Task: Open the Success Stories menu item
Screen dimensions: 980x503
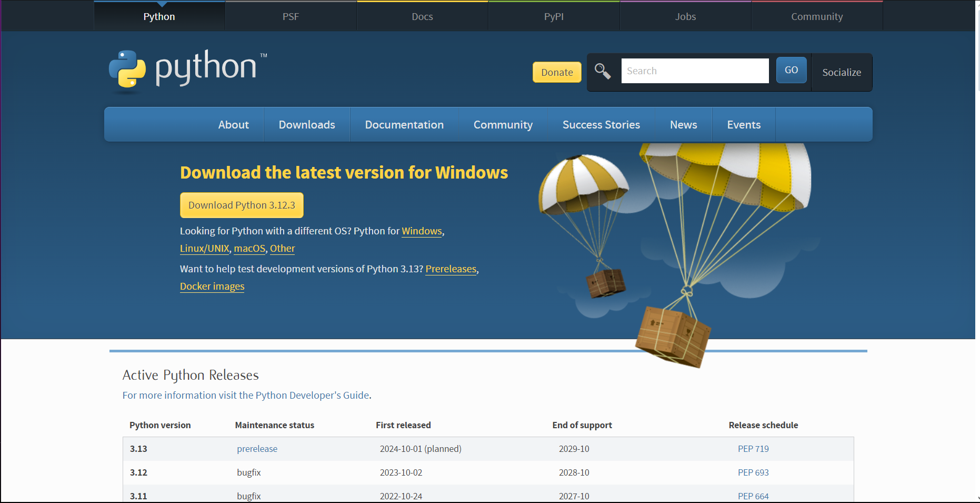Action: click(601, 125)
